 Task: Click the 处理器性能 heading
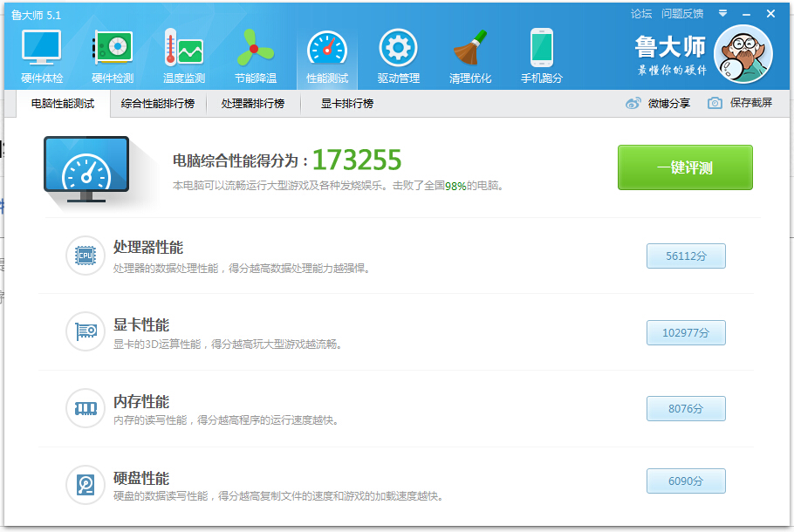coord(147,247)
